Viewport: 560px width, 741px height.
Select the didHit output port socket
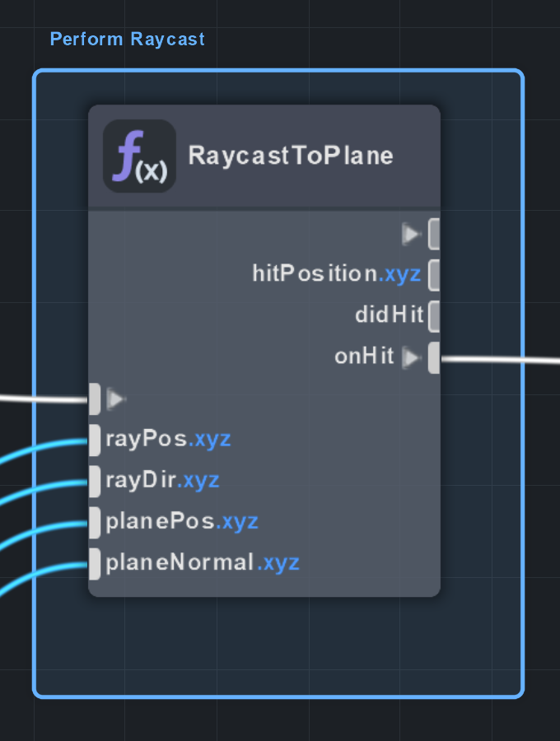(434, 315)
